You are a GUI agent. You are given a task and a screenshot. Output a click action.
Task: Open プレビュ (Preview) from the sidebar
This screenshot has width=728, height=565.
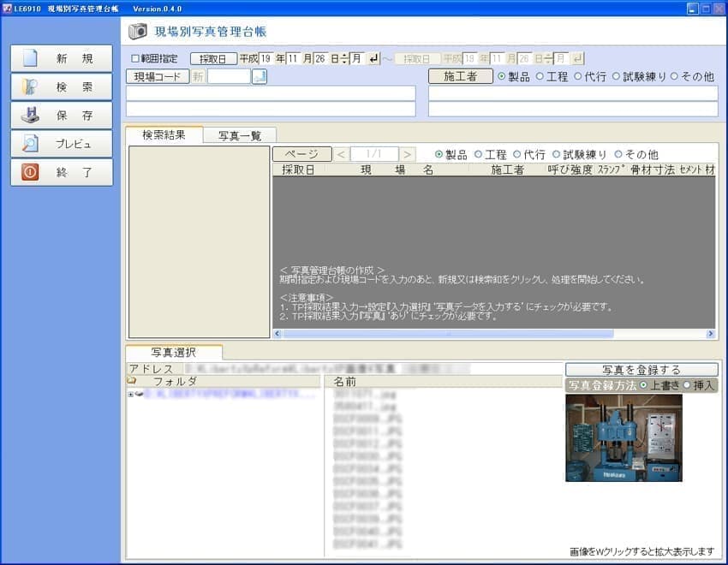pyautogui.click(x=62, y=144)
